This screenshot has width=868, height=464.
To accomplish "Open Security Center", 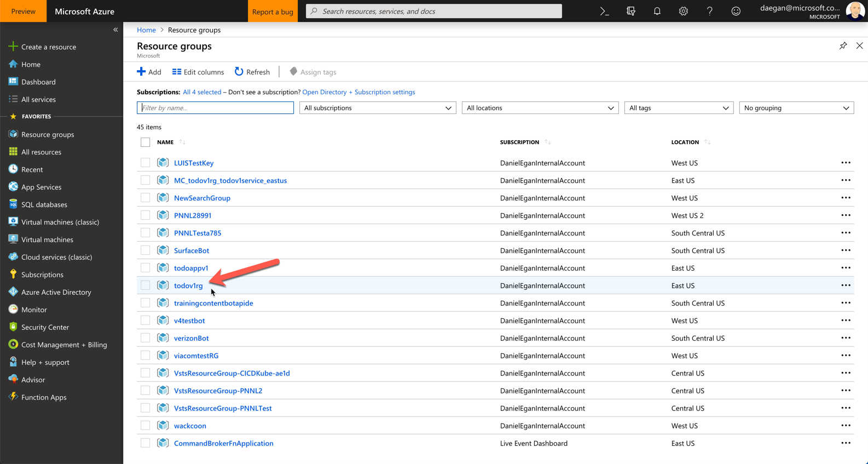I will point(45,327).
